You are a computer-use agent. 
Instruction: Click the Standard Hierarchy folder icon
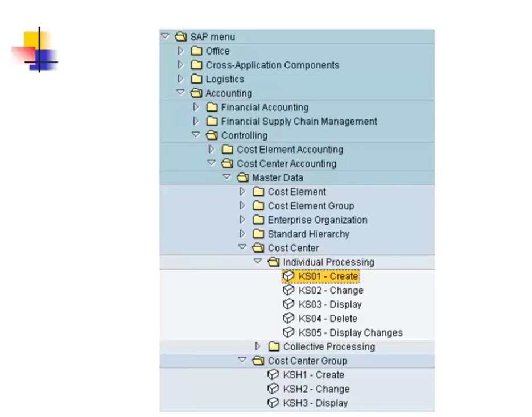click(x=258, y=234)
